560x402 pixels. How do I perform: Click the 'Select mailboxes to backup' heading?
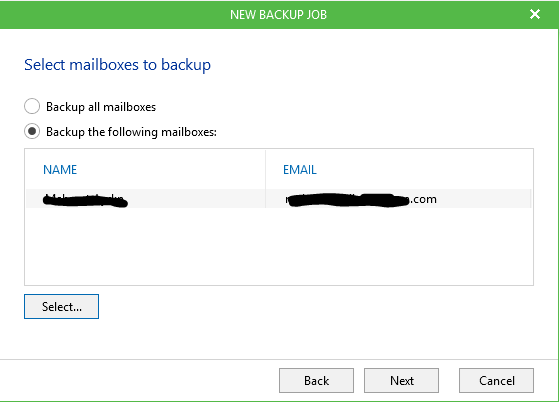point(118,65)
